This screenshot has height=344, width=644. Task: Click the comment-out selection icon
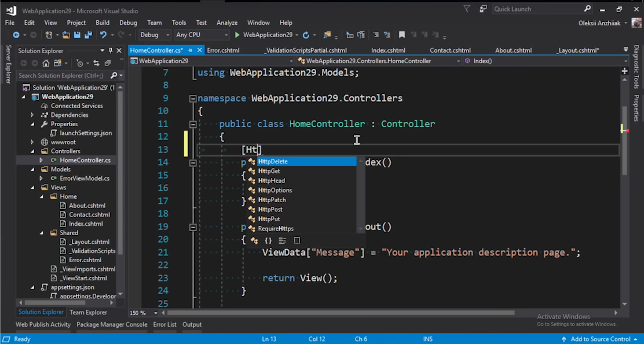376,35
